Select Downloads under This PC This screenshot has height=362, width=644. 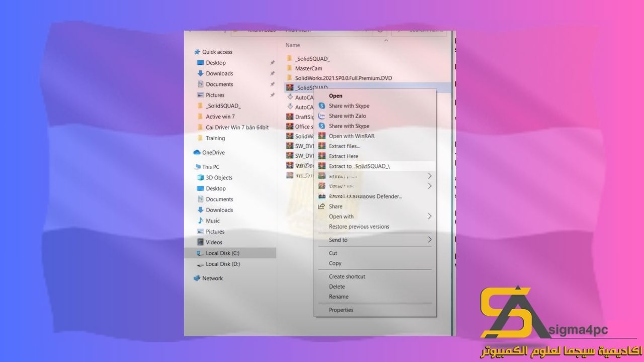pos(219,210)
